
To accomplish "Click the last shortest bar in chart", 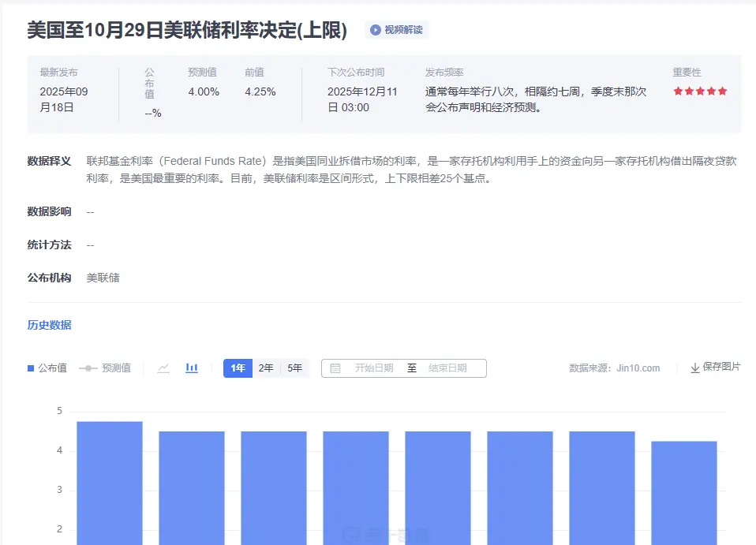I will [683, 493].
